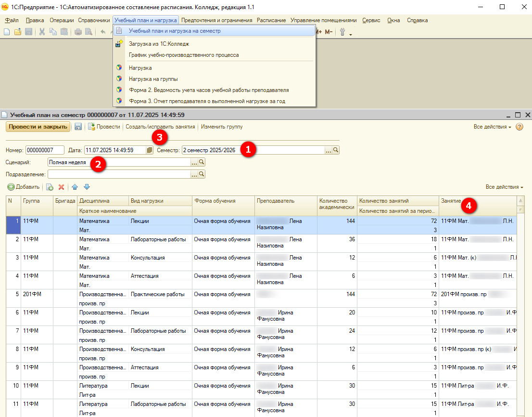Image resolution: width=532 pixels, height=417 pixels.
Task: Click the magnifier icon of Сценарий field
Action: coord(202,162)
